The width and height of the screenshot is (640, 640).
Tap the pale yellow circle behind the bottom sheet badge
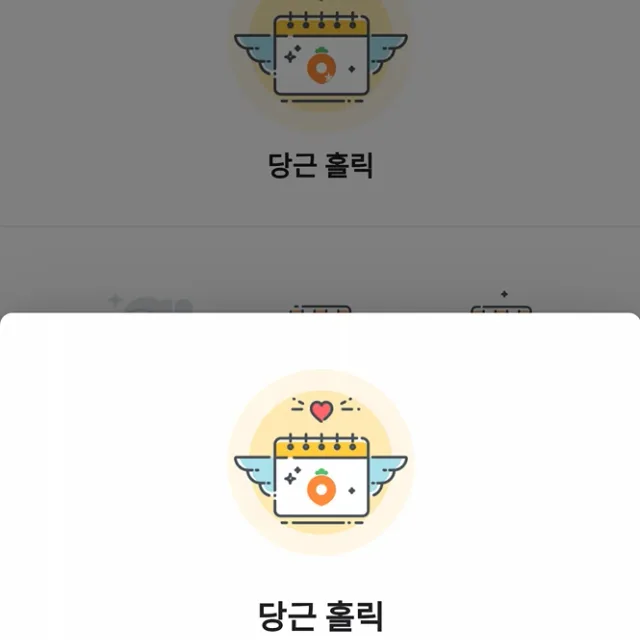(x=320, y=462)
